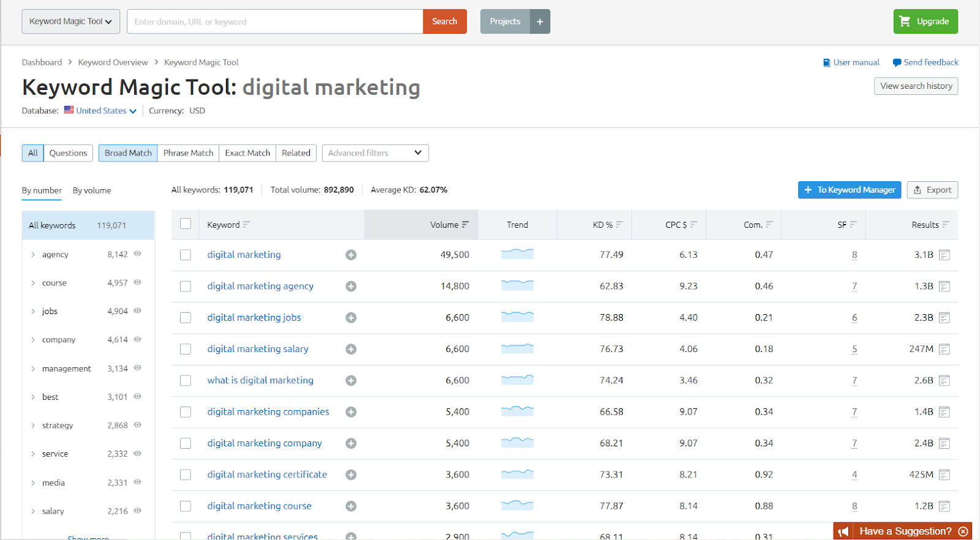Export the keyword list
Viewport: 980px width, 540px height.
932,190
